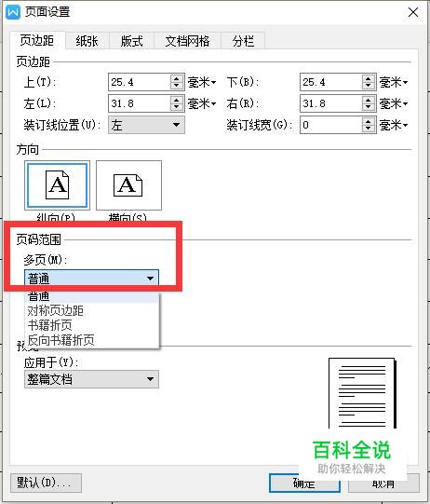The image size is (430, 504).
Task: Increase bottom margin 下(B) with up arrow
Action: pyautogui.click(x=369, y=78)
